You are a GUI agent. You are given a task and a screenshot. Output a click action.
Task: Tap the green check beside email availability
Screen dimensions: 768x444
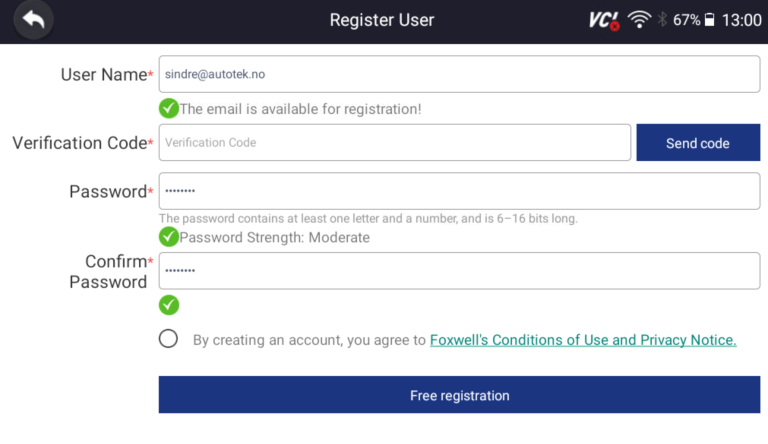pos(169,108)
